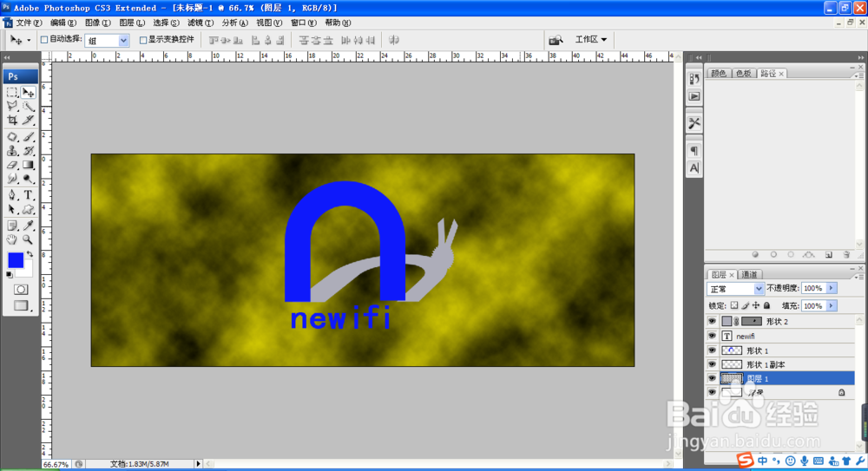Select the History Brush tool
Viewport: 868px width, 471px height.
(x=29, y=151)
